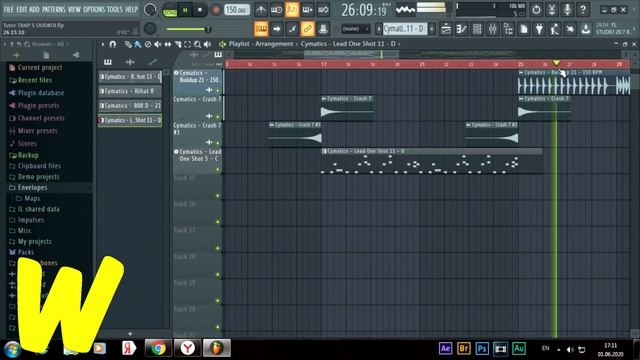Click the help question mark icon

pos(583,9)
